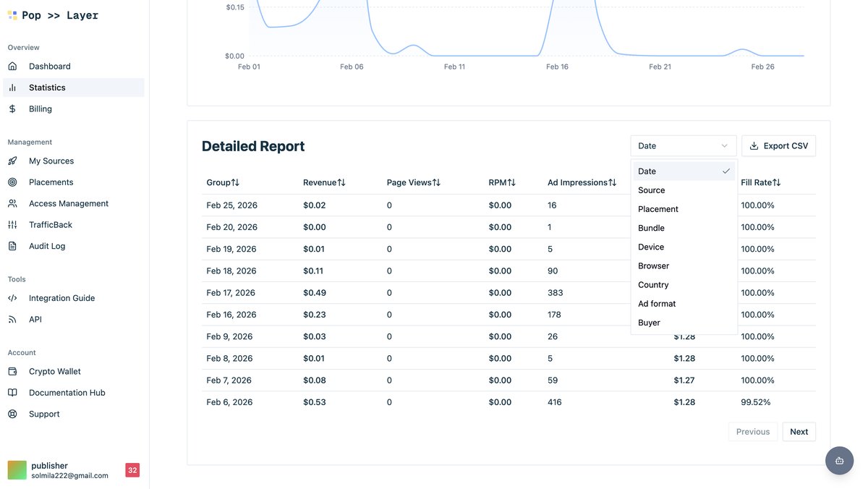Screen dimensions: 868x489
Task: Open the API feed icon
Action: click(x=12, y=318)
